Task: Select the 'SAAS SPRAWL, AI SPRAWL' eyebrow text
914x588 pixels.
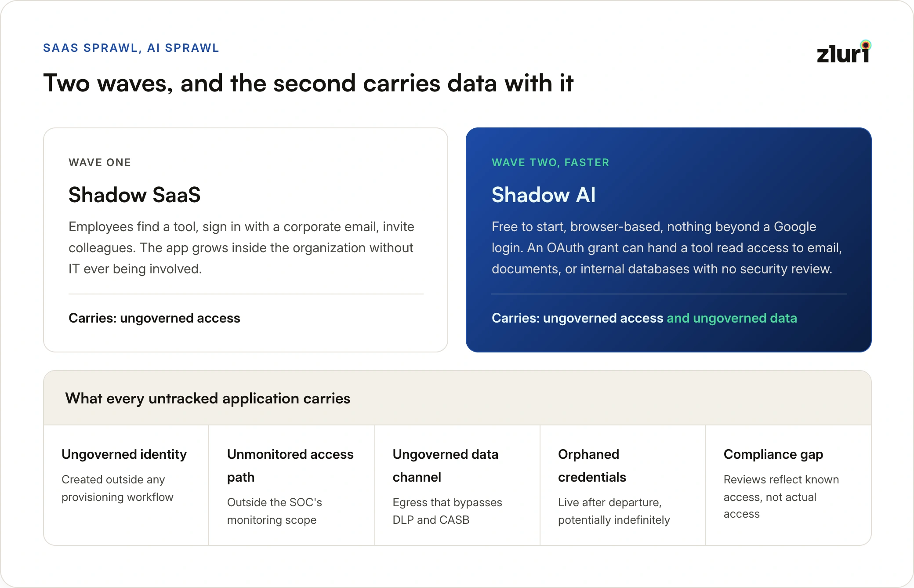Action: click(x=131, y=48)
